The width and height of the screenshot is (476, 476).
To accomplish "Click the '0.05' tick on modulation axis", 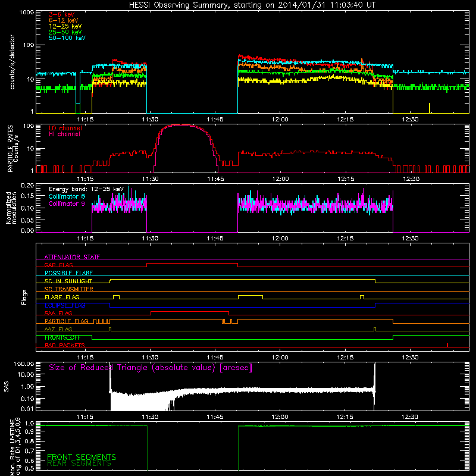I will coord(27,220).
